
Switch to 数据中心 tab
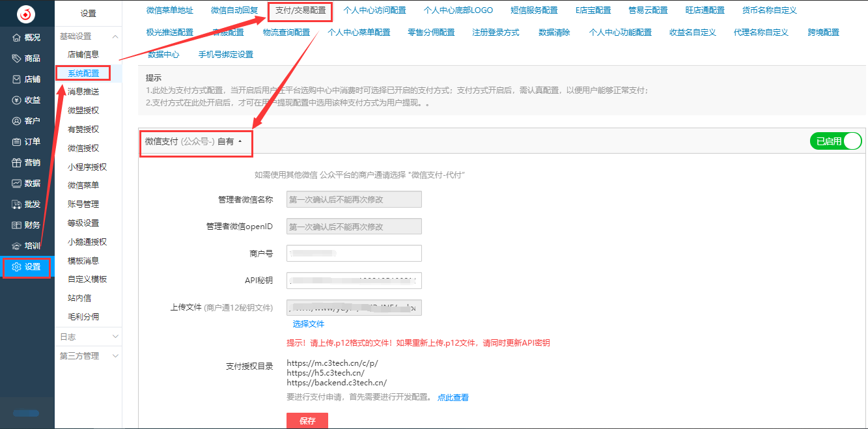[163, 55]
